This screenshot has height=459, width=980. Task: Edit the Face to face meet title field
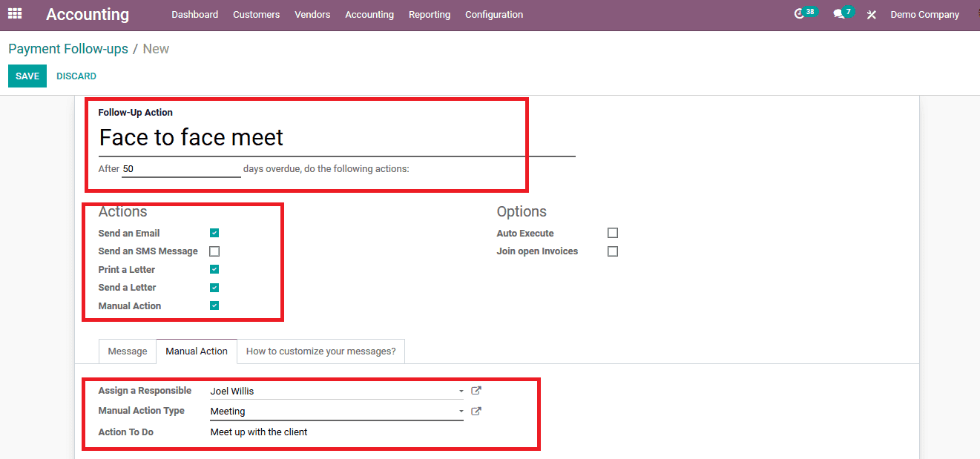pos(337,138)
